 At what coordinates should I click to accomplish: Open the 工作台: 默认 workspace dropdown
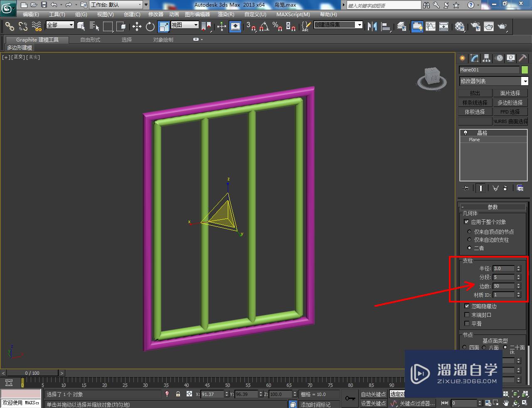point(115,5)
